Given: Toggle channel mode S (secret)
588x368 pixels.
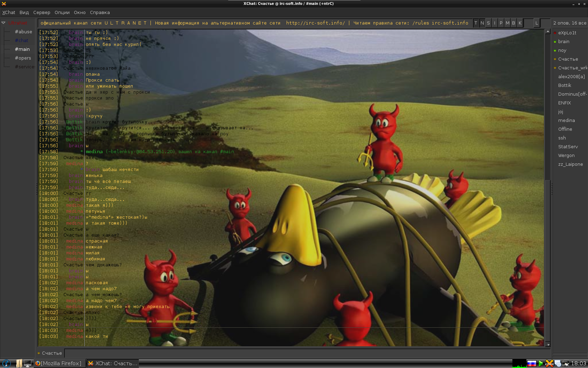Looking at the screenshot, I should tap(488, 23).
